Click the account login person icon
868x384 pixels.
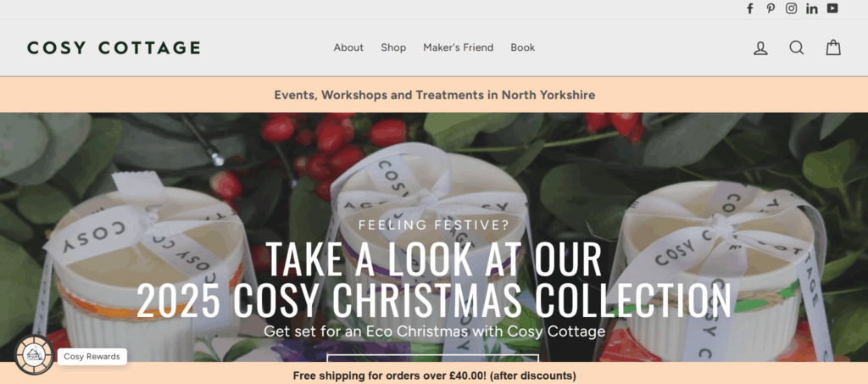760,48
